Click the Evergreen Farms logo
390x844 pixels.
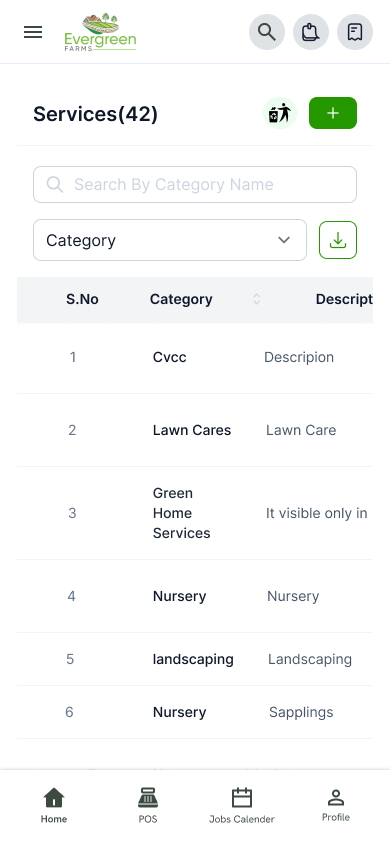click(x=100, y=32)
